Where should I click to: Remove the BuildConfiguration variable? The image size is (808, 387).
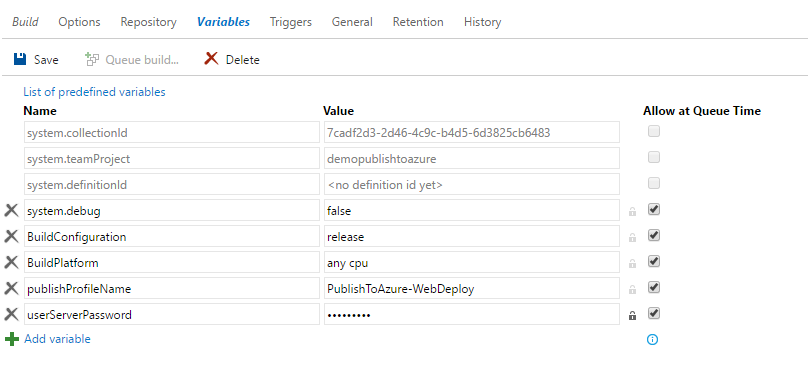click(11, 236)
